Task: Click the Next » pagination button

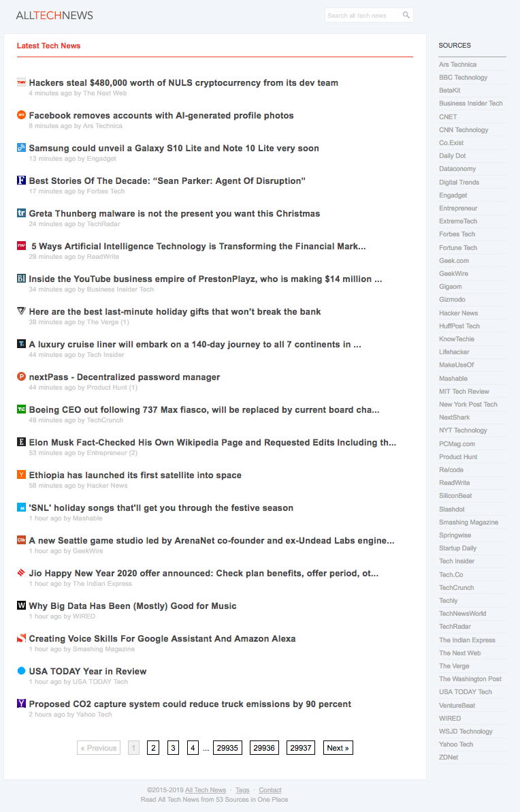Action: (338, 748)
